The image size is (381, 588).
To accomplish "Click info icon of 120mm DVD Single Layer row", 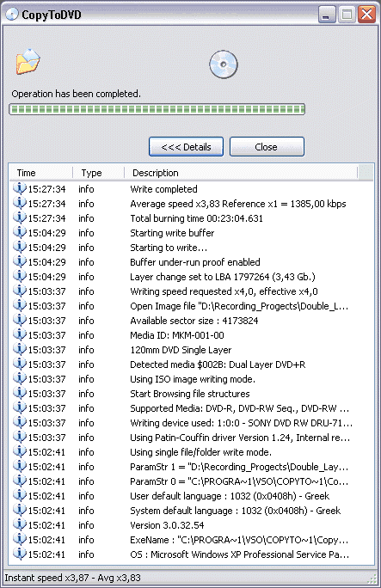I will pos(20,349).
